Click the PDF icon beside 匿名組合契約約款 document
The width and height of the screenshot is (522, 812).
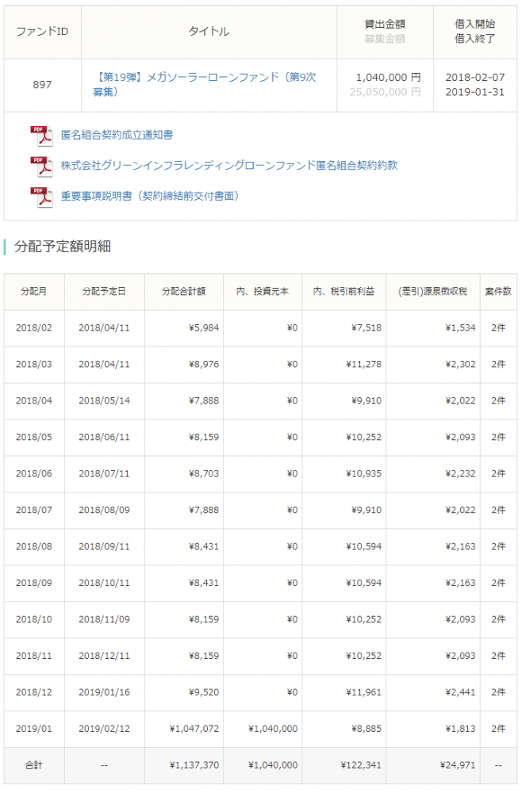[41, 166]
